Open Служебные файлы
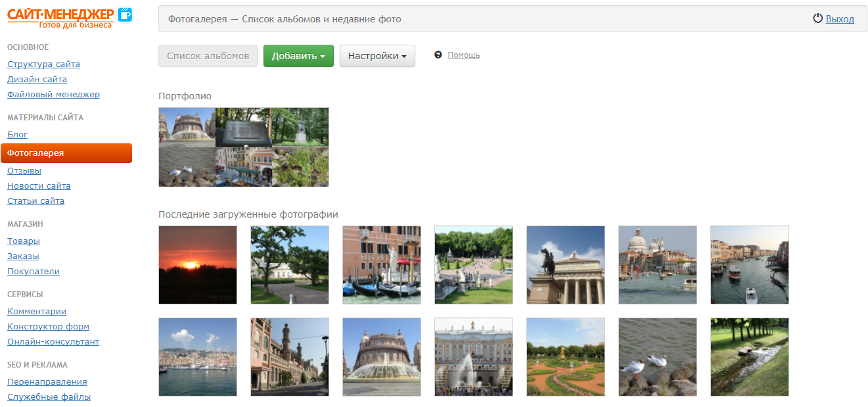 pyautogui.click(x=49, y=397)
